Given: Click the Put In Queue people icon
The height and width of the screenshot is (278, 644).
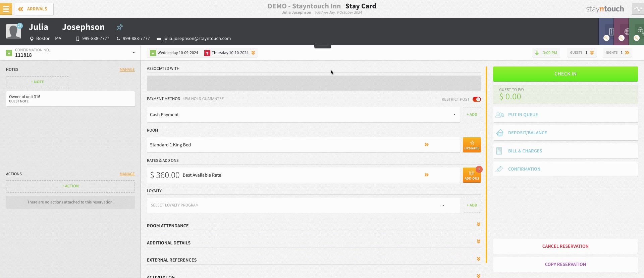Looking at the screenshot, I should (x=499, y=115).
